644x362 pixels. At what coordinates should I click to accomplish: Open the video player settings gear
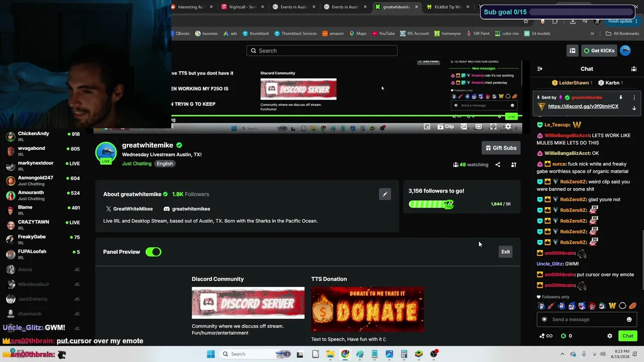pos(508,127)
